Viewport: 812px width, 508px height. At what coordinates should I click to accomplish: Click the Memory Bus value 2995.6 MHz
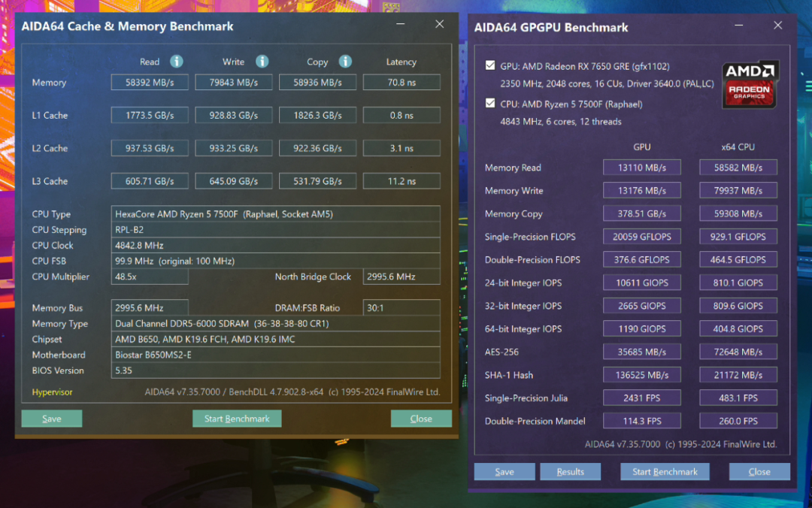(x=150, y=307)
